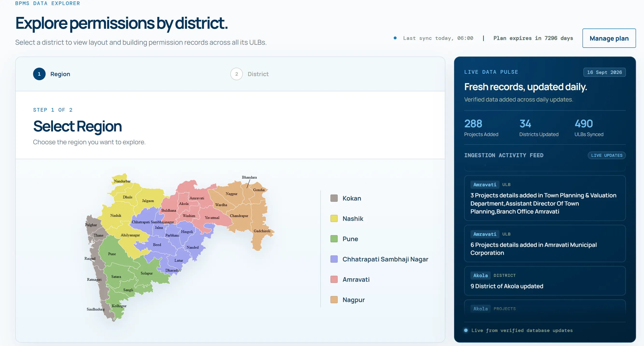
Task: Click the 288 Projects Added statistic
Action: tap(481, 128)
